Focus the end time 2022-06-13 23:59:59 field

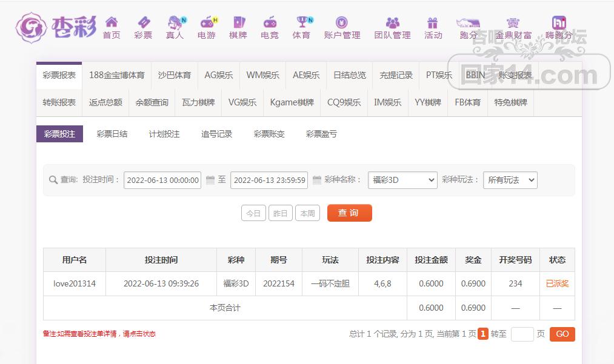pyautogui.click(x=269, y=180)
